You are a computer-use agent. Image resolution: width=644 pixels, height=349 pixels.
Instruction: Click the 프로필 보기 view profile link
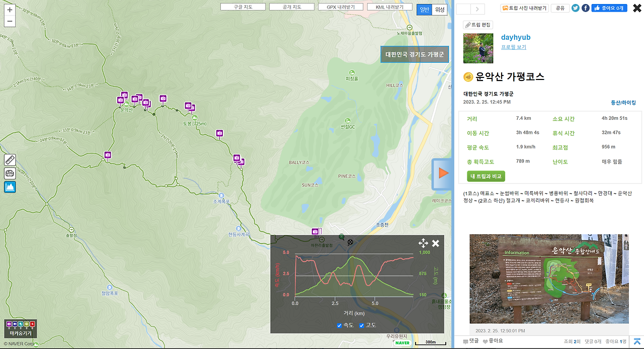coord(514,47)
